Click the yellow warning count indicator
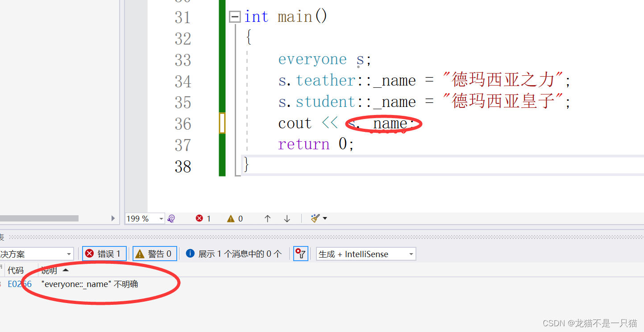The image size is (644, 332). tap(235, 218)
